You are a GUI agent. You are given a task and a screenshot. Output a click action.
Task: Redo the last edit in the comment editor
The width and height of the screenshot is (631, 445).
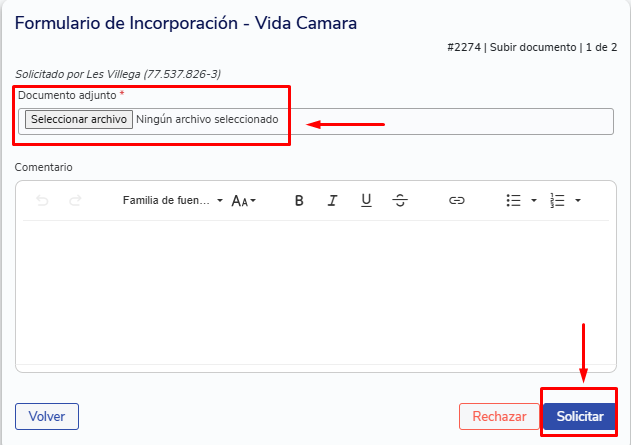point(75,201)
